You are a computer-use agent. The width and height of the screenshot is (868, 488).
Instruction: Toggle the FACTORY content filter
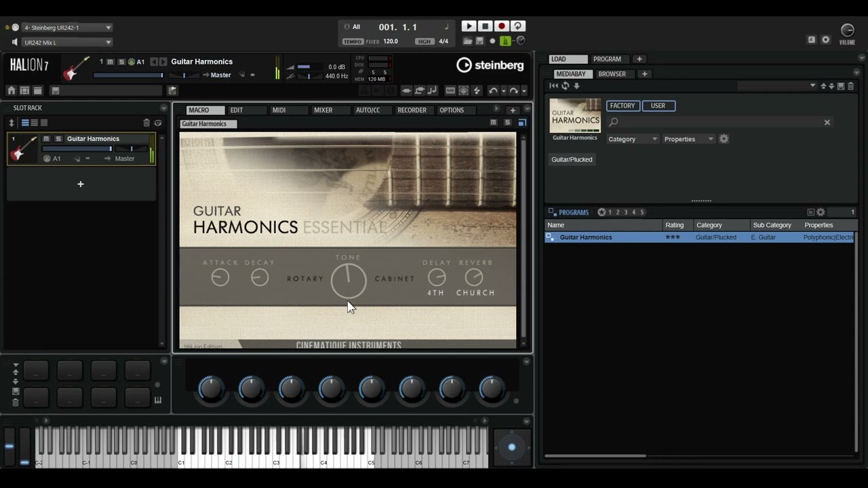622,106
